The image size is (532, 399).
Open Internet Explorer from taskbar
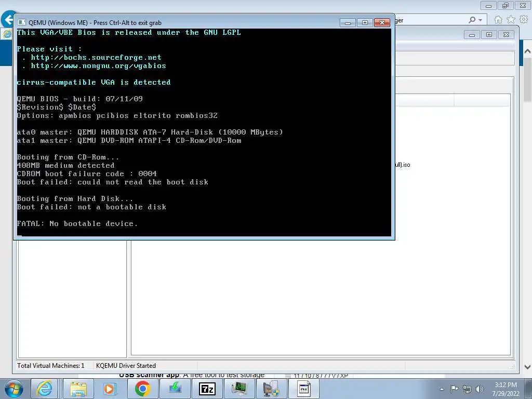click(45, 389)
